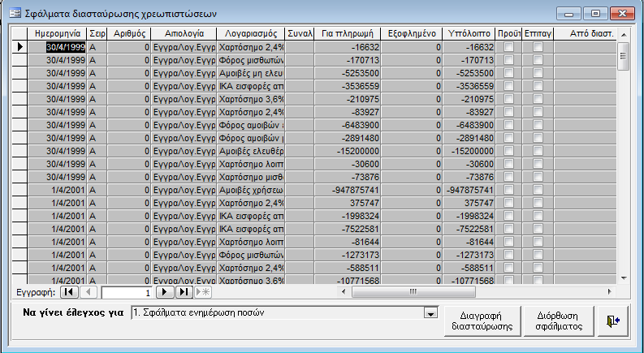Click the horizontal scrollbar thumb

pos(413,291)
